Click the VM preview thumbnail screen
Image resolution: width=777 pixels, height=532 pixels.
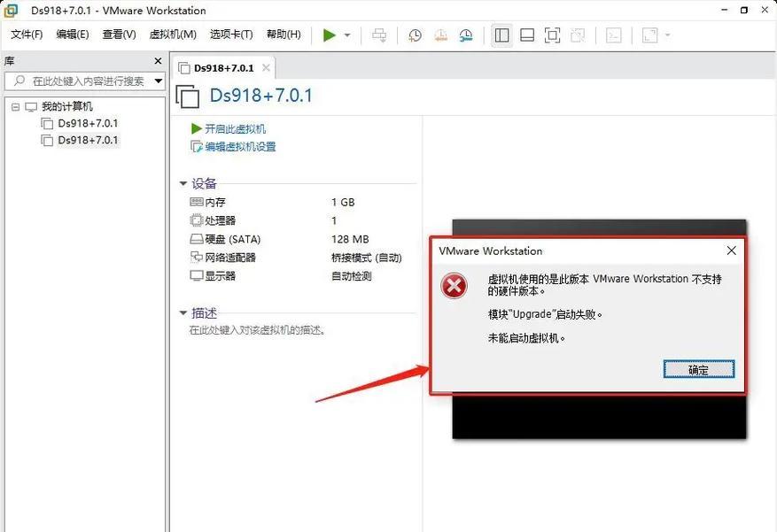[599, 416]
